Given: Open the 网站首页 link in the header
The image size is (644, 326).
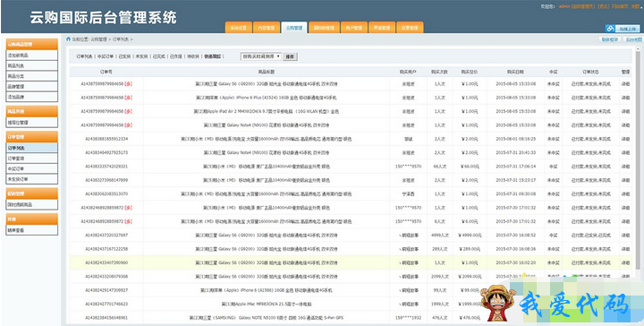Looking at the screenshot, I should click(620, 6).
